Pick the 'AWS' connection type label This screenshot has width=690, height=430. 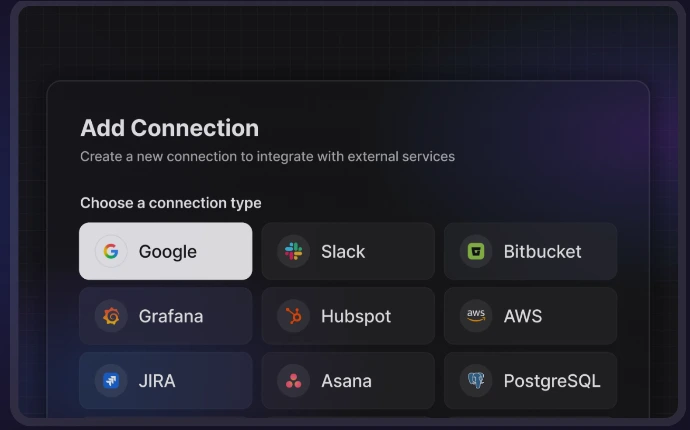click(x=523, y=316)
